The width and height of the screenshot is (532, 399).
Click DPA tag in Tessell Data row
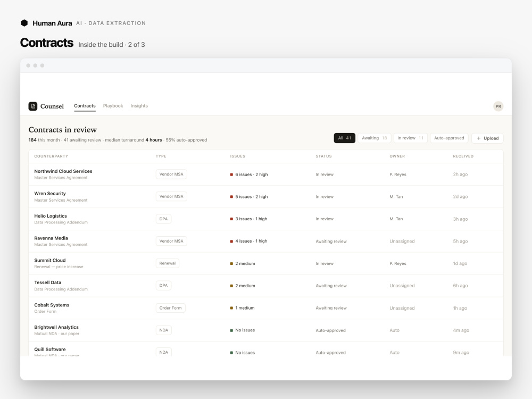(x=163, y=285)
